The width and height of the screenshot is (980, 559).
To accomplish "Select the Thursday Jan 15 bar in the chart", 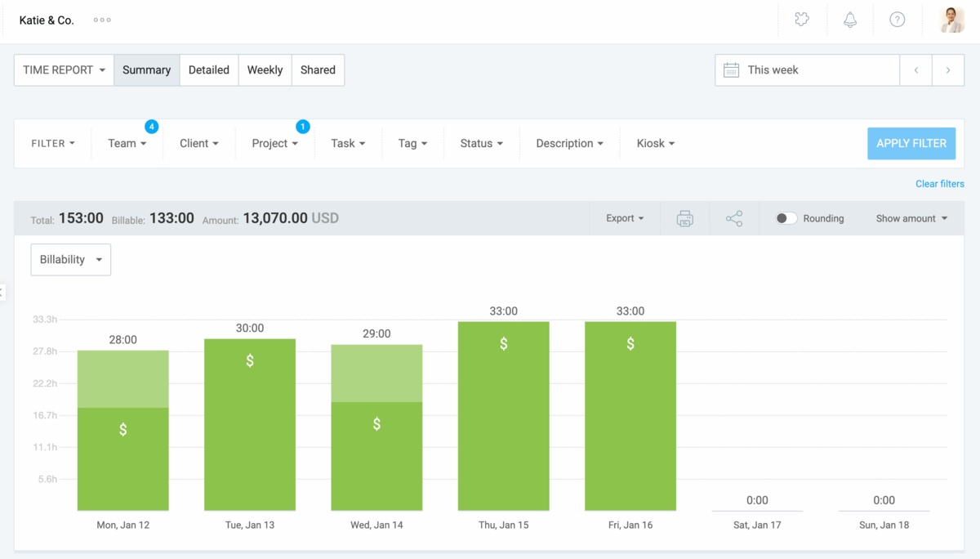I will point(503,415).
